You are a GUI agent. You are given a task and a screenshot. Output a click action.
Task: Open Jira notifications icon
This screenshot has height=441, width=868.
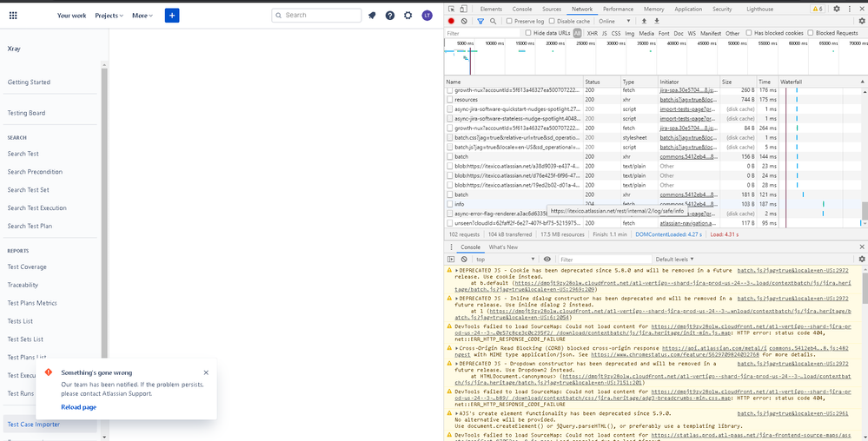point(372,16)
